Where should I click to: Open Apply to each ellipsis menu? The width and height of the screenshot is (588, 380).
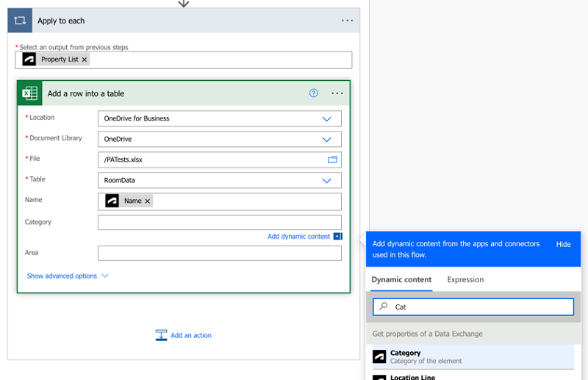click(347, 21)
